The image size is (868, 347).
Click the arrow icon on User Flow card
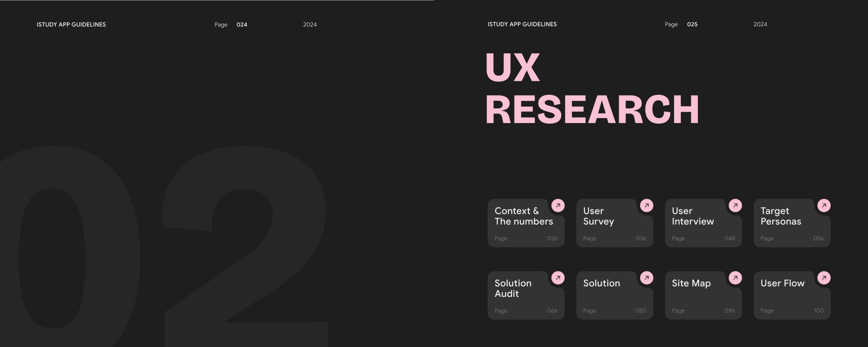[x=824, y=278]
